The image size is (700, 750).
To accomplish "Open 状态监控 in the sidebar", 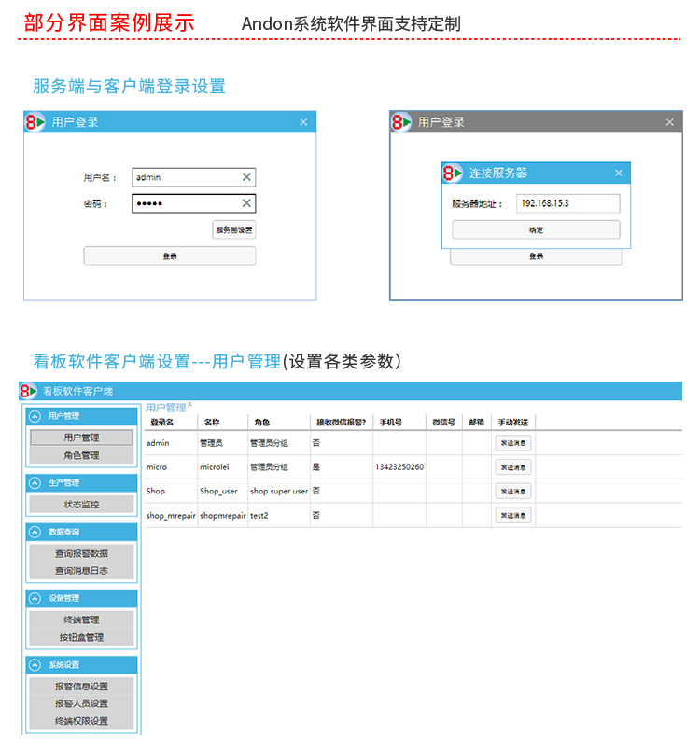I will coord(81,504).
